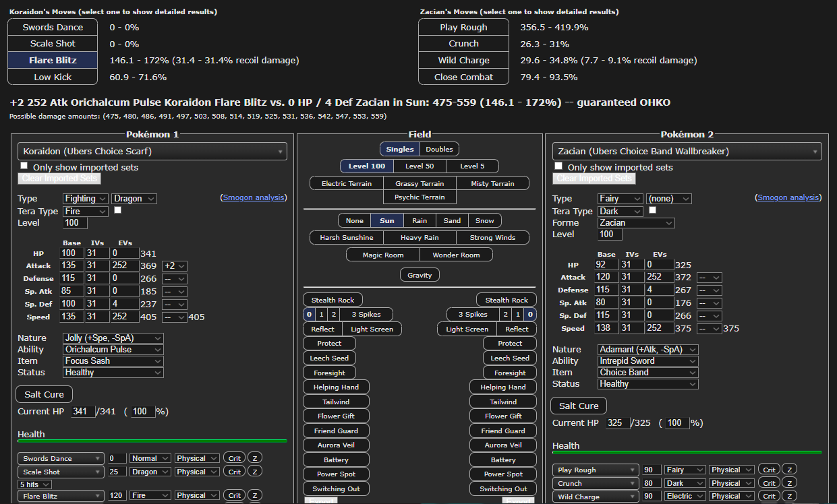837x504 pixels.
Task: Set weather to Rain
Action: 420,220
